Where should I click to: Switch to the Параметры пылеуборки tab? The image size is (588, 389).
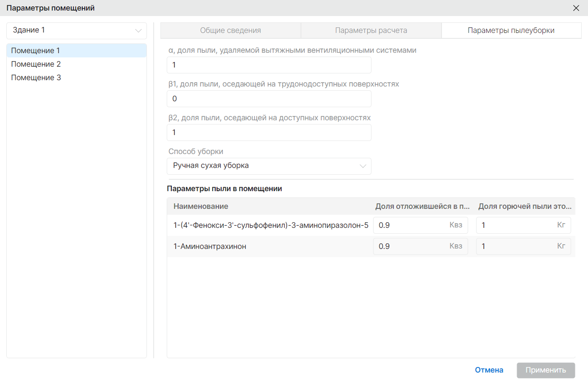pos(511,30)
